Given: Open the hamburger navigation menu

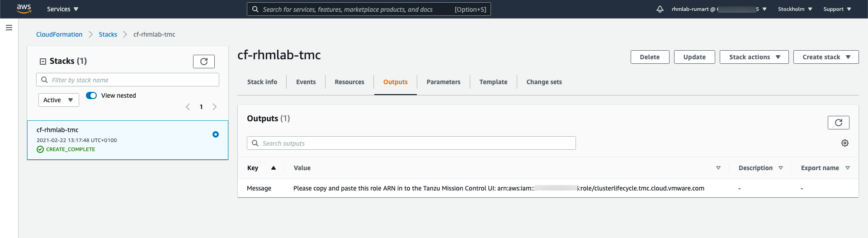Looking at the screenshot, I should [9, 28].
